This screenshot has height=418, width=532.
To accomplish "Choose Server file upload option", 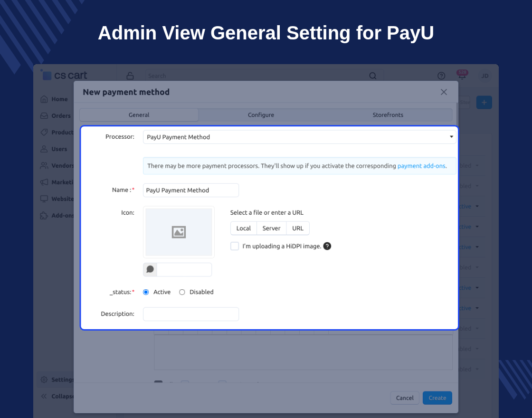I will (271, 228).
